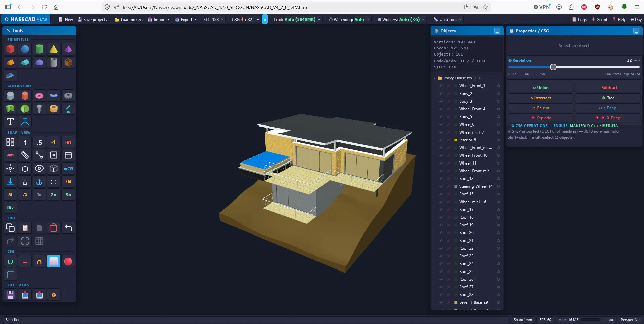The image size is (644, 324).
Task: Insert the yellow cone primitive
Action: click(x=54, y=49)
